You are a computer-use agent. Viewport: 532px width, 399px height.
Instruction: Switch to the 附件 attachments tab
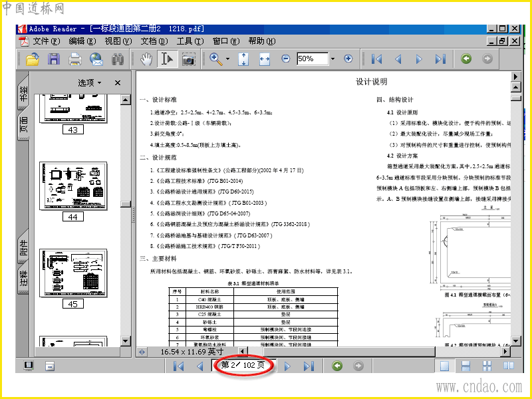tap(23, 247)
